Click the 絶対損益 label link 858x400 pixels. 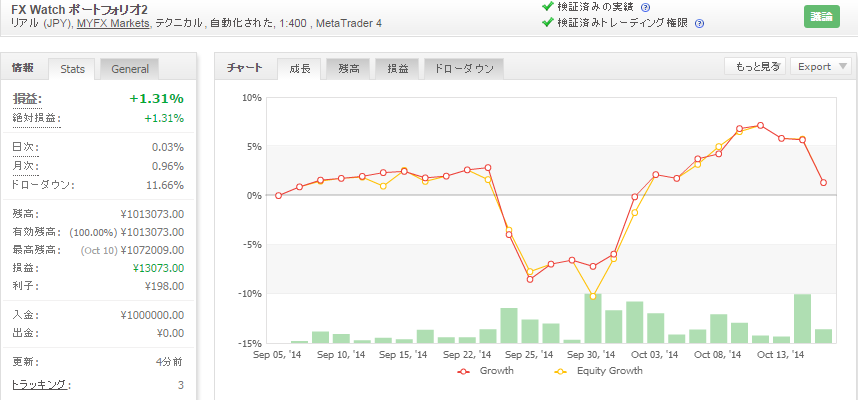pyautogui.click(x=36, y=118)
